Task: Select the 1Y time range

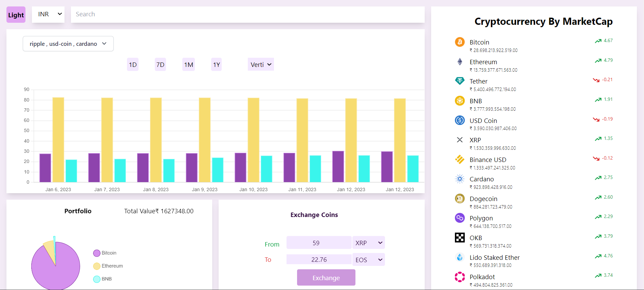Action: point(217,65)
